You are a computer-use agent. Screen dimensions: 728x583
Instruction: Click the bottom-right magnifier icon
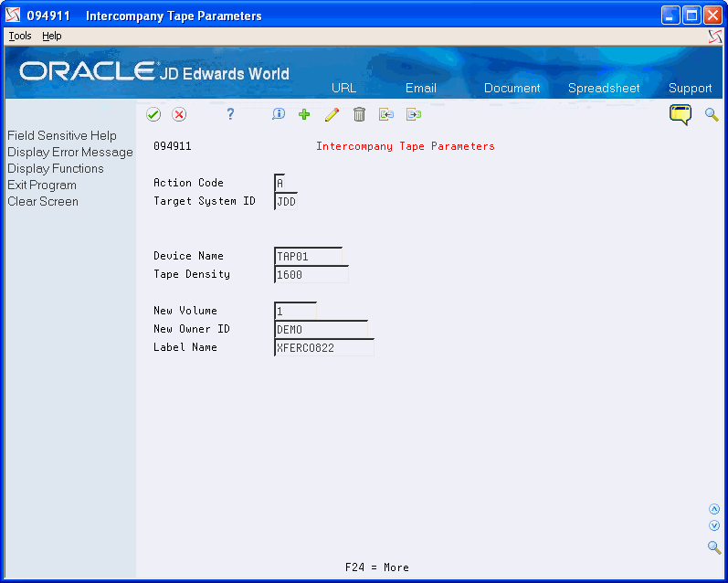(714, 547)
